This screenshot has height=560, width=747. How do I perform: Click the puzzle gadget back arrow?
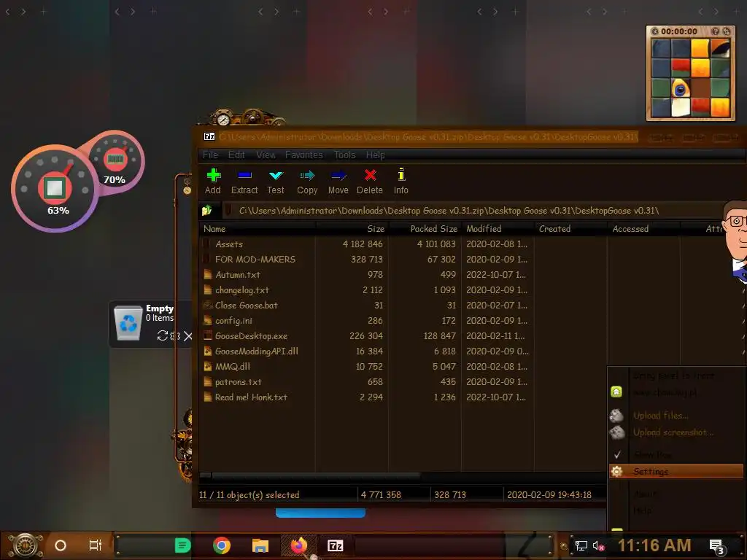655,31
